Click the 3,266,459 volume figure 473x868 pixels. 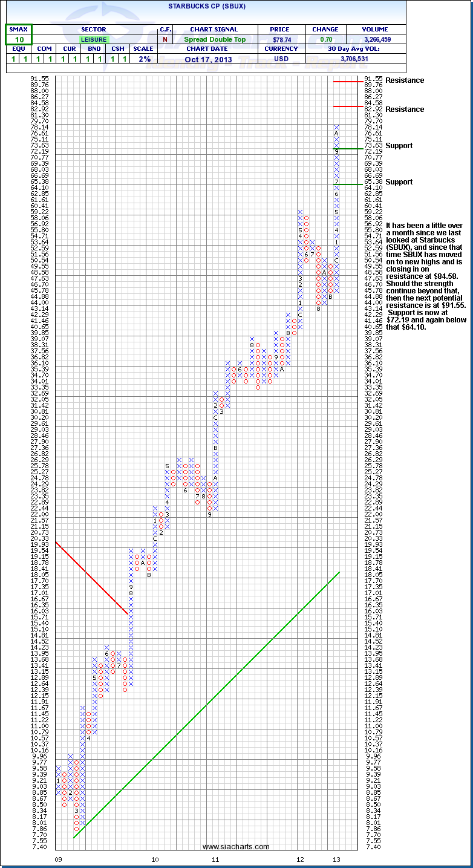pyautogui.click(x=376, y=39)
